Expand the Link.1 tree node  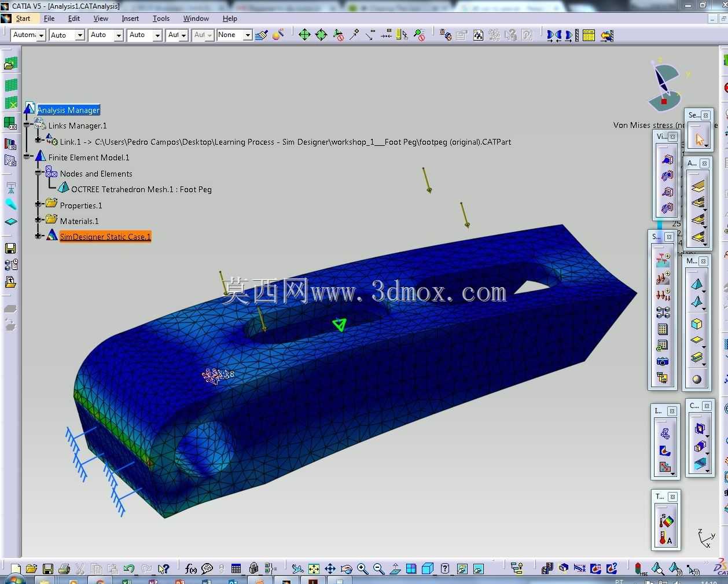click(x=39, y=140)
